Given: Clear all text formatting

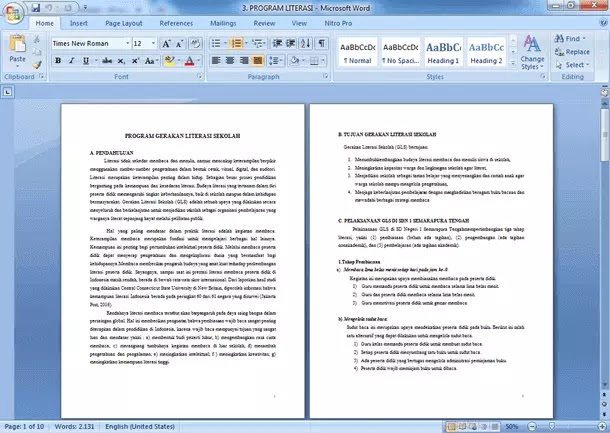Looking at the screenshot, I should [x=195, y=44].
